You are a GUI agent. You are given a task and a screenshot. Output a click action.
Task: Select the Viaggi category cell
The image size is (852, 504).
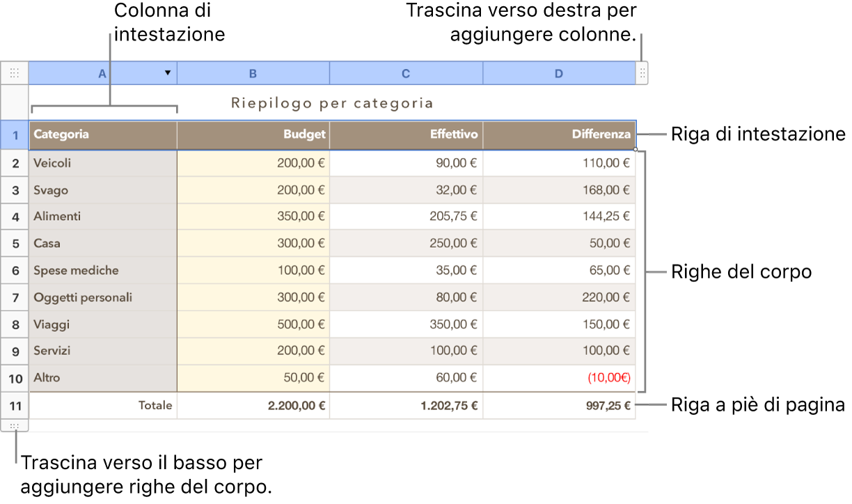coord(103,324)
